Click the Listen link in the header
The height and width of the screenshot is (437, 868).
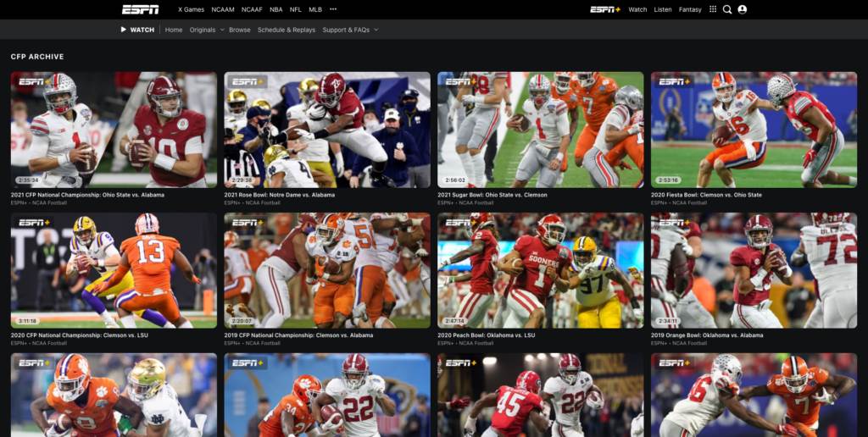663,9
